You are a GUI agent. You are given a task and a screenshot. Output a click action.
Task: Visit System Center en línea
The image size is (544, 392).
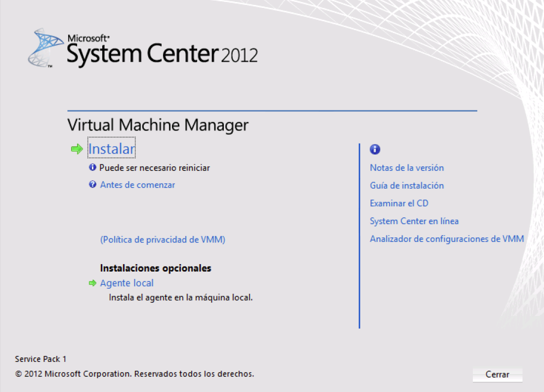coord(414,221)
